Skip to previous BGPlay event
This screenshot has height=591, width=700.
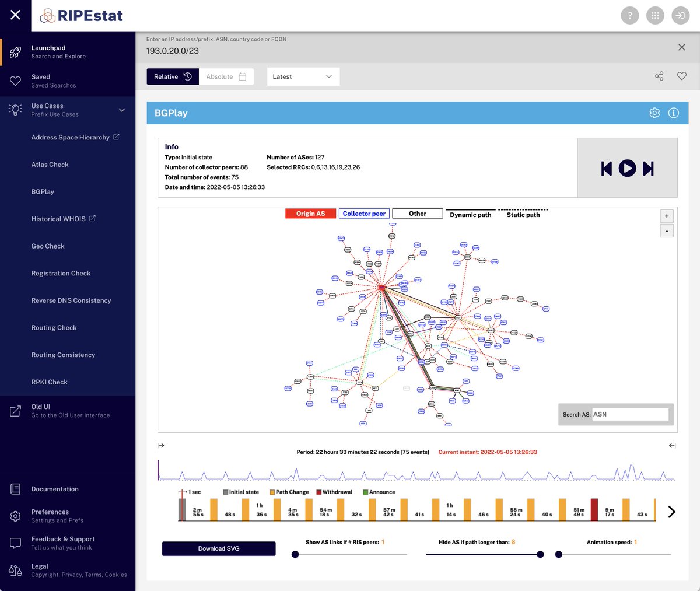607,169
